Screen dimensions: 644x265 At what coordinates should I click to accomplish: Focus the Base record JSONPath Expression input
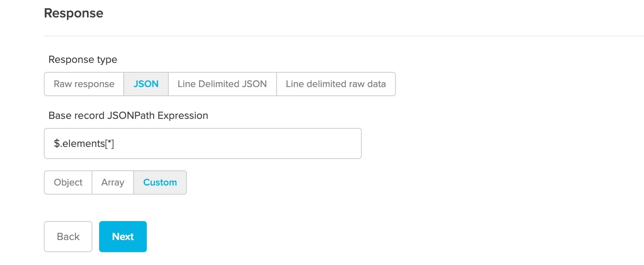(x=202, y=143)
